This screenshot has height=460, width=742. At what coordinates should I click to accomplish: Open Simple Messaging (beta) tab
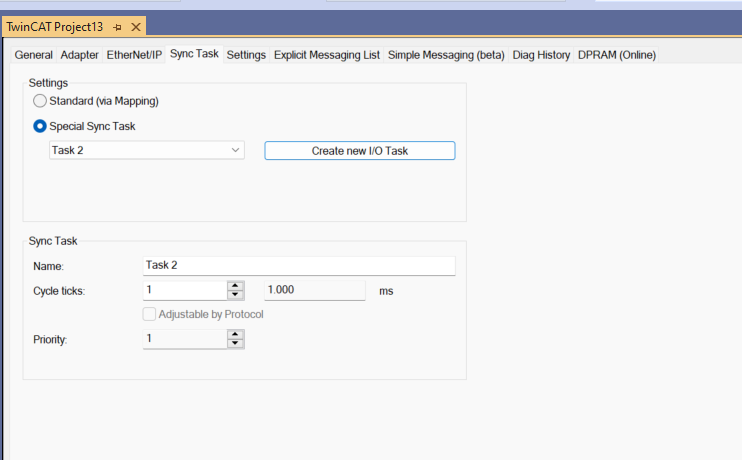[446, 55]
